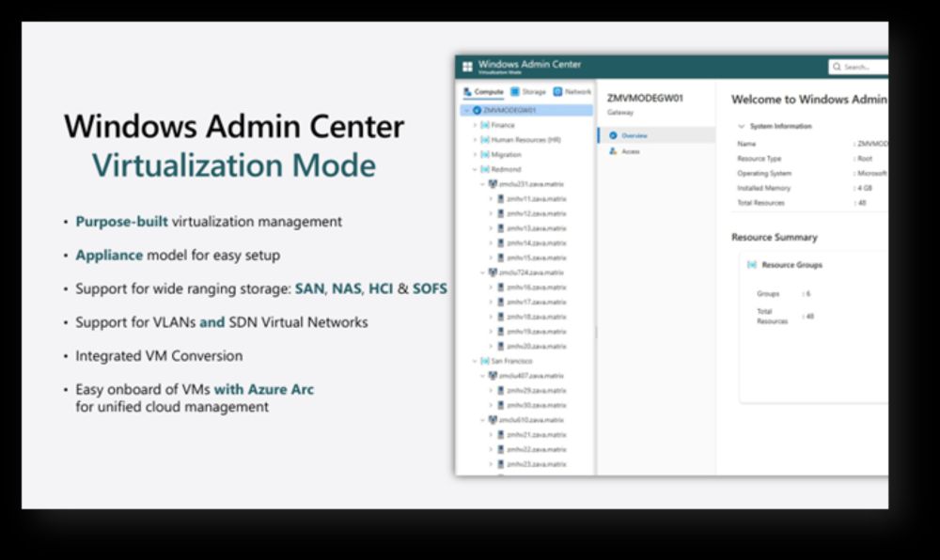This screenshot has width=940, height=560.
Task: Click the zmclu610.zava.matrix cluster icon
Action: pyautogui.click(x=493, y=420)
